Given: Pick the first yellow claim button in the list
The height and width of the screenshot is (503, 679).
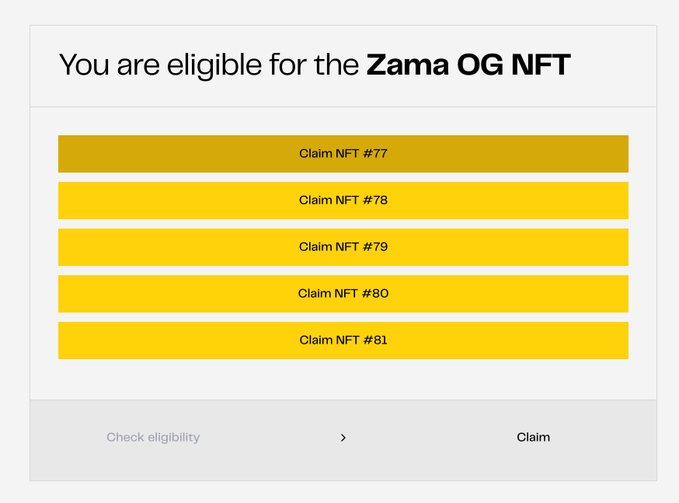Looking at the screenshot, I should tap(343, 154).
